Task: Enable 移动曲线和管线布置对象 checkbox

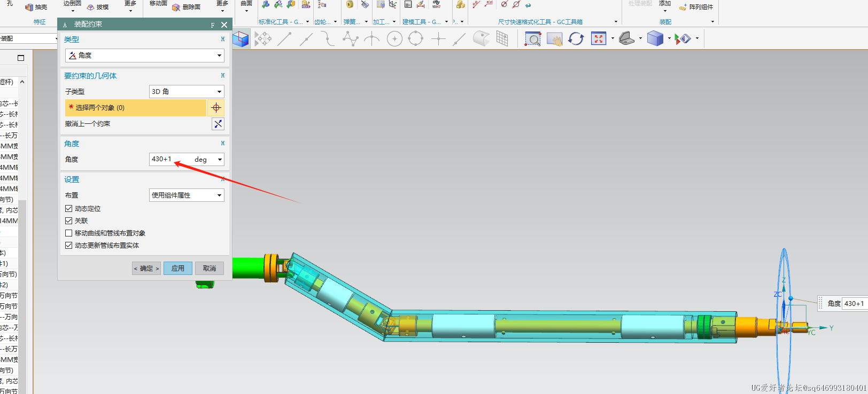Action: pyautogui.click(x=68, y=233)
